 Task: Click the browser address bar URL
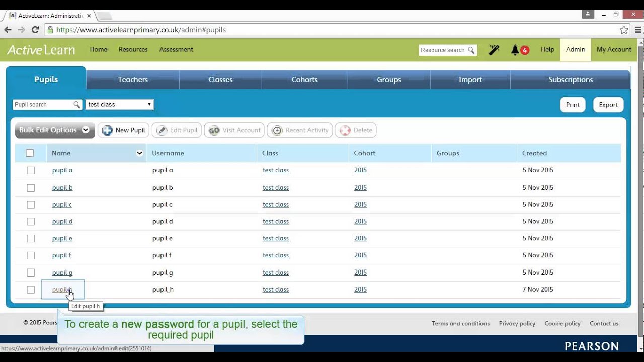point(141,30)
